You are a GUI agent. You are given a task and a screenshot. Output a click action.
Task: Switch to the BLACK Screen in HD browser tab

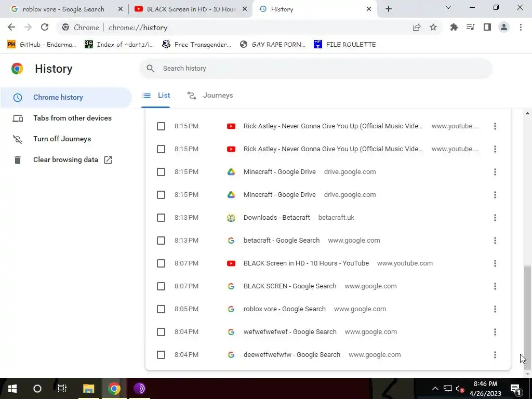(x=191, y=9)
